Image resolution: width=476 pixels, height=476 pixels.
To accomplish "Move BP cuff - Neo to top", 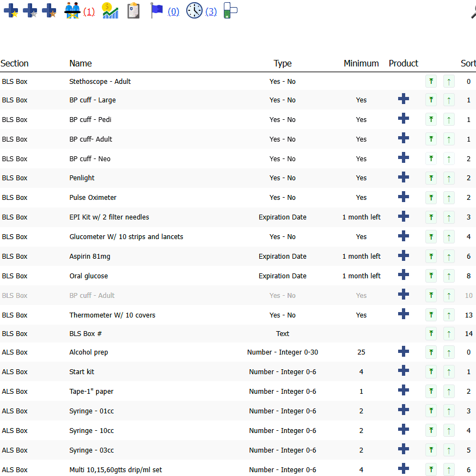I will coord(431,158).
